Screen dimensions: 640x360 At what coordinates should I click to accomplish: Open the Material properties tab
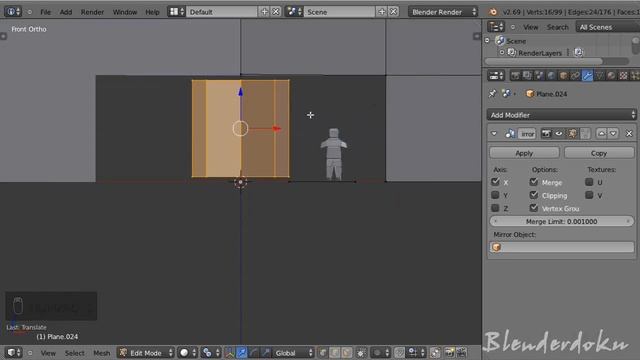point(611,76)
